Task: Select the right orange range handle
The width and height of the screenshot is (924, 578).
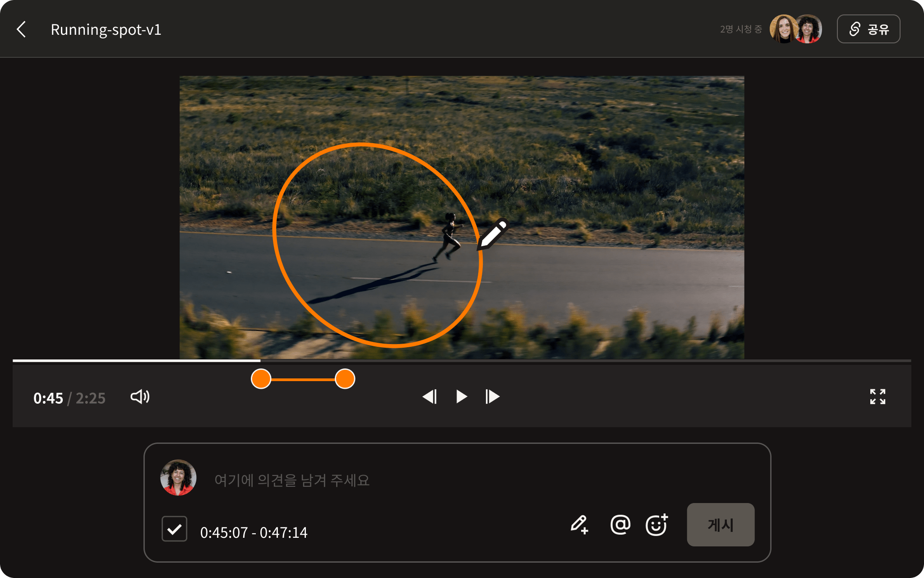Action: point(345,379)
